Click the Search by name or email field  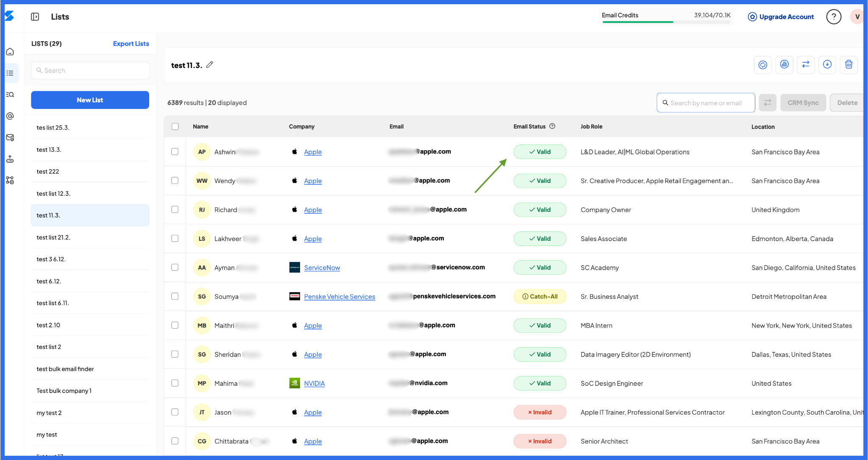[x=706, y=103]
